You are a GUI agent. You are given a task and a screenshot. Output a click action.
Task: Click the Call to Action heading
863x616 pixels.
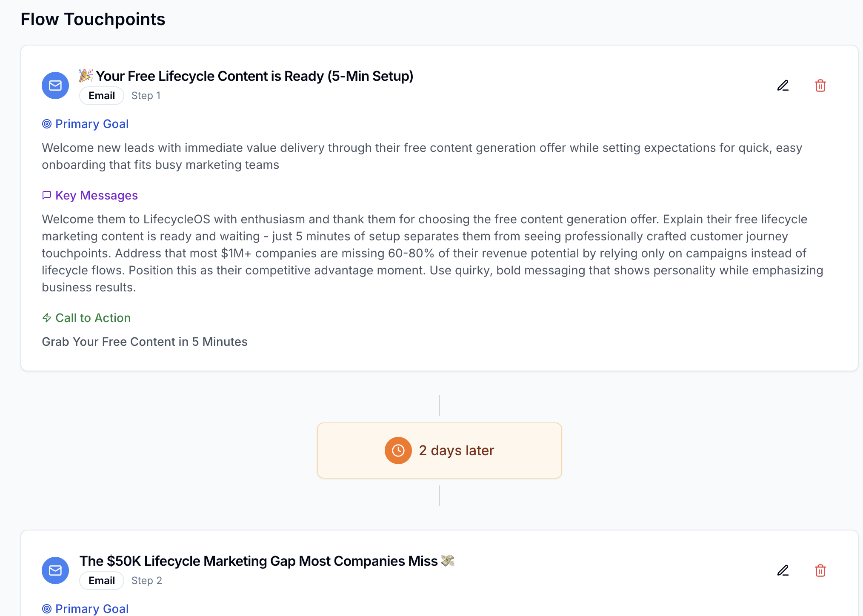point(93,318)
